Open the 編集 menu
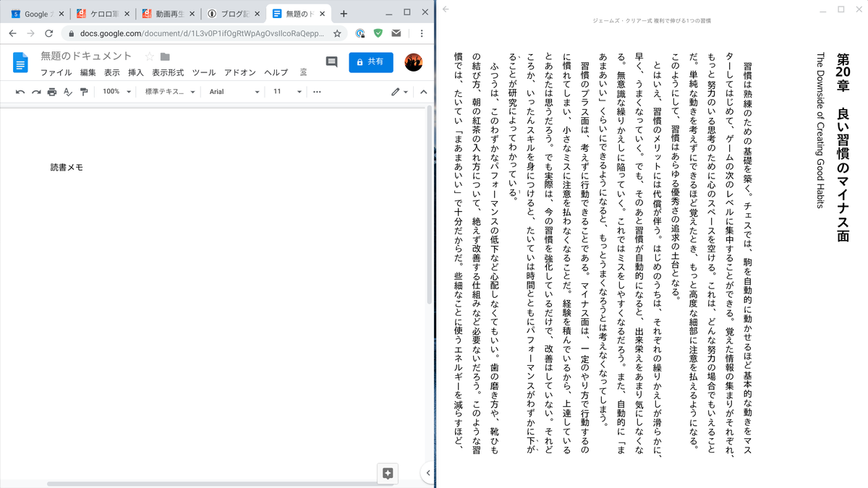Image resolution: width=868 pixels, height=488 pixels. pos(88,72)
